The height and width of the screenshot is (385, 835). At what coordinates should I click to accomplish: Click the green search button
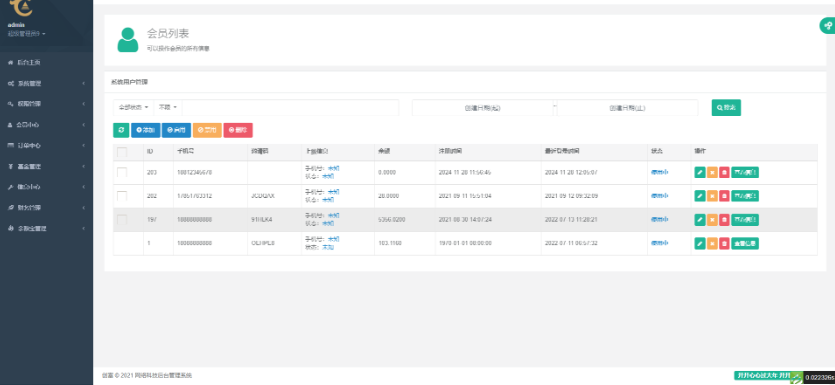tap(726, 108)
